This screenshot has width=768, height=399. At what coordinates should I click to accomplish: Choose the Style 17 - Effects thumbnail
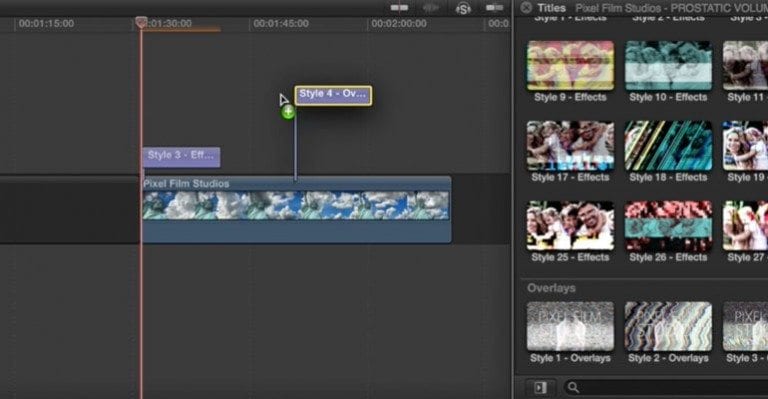[570, 146]
